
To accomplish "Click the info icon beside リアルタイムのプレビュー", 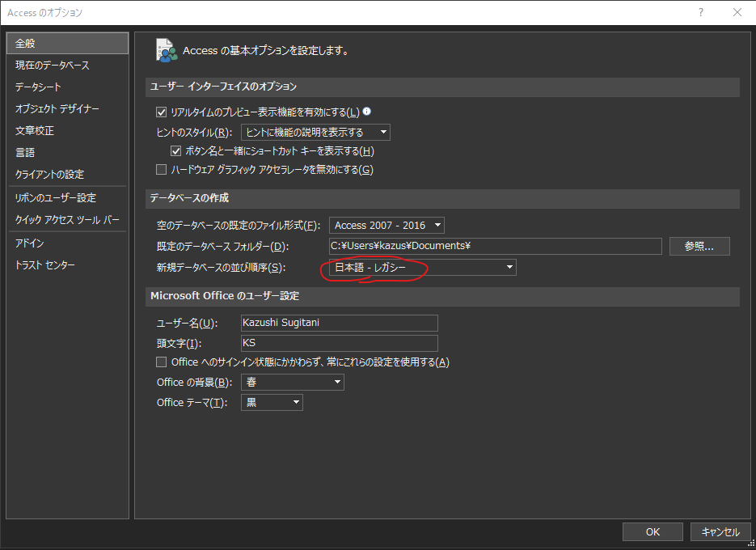I will (367, 112).
